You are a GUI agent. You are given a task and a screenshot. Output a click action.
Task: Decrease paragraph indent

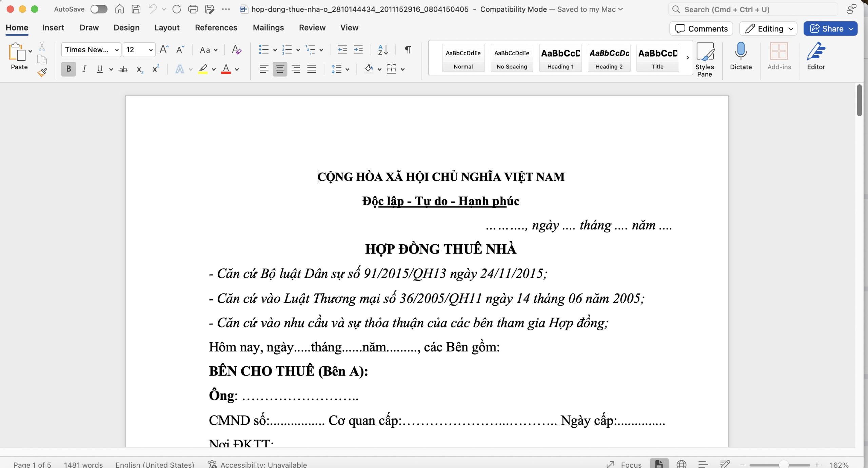tap(342, 50)
